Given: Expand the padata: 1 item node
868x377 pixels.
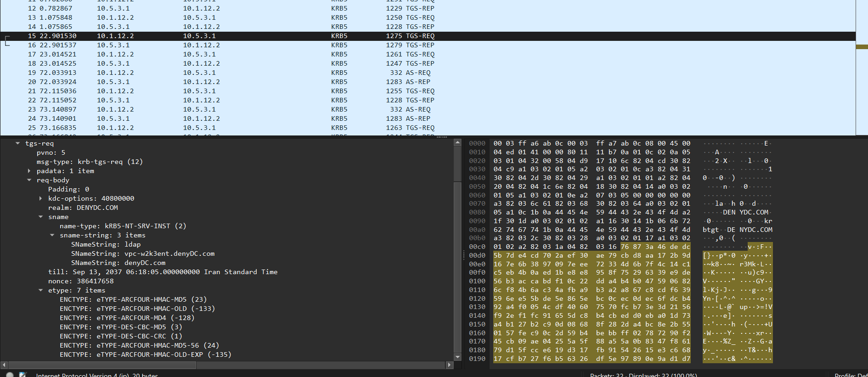Looking at the screenshot, I should tap(29, 171).
